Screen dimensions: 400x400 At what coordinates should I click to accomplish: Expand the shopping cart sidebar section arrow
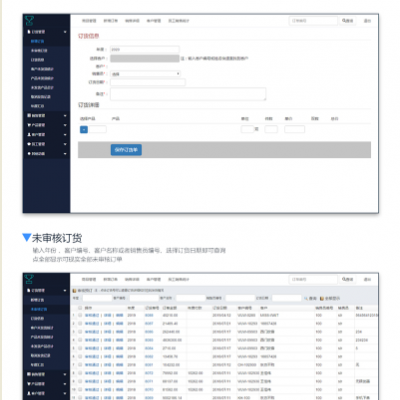coord(65,125)
